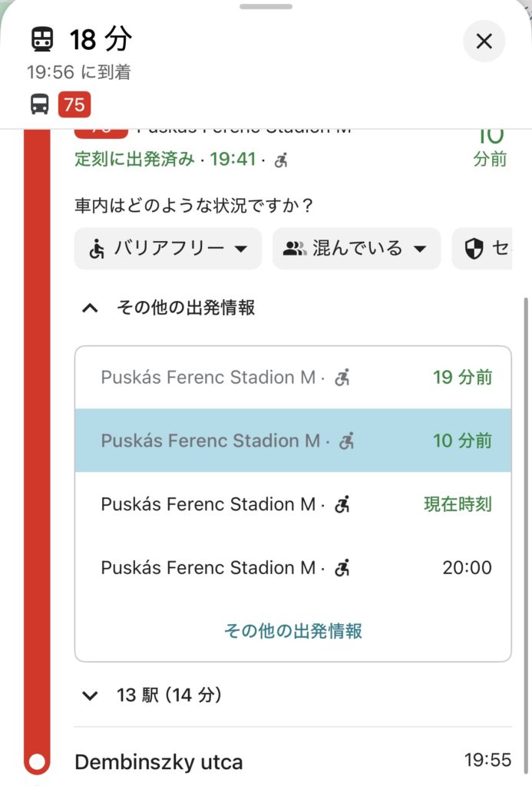Close the transit directions panel
Image resolution: width=532 pixels, height=786 pixels.
click(x=484, y=41)
